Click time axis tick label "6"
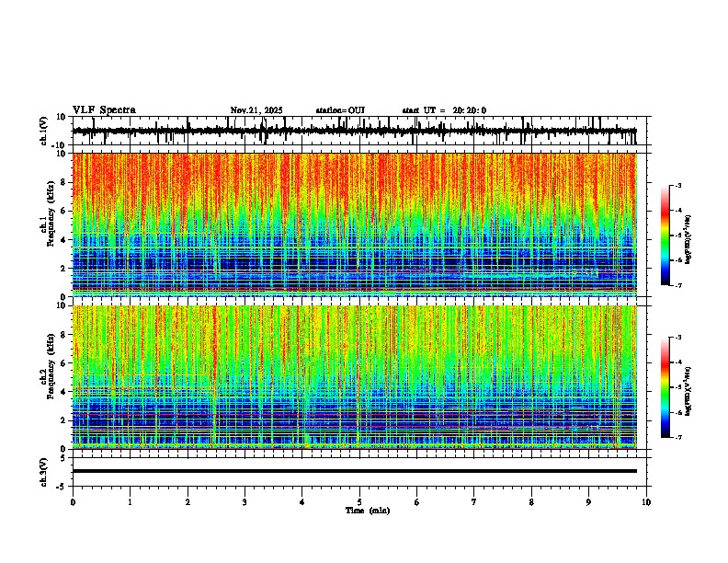The image size is (728, 563). tap(417, 502)
